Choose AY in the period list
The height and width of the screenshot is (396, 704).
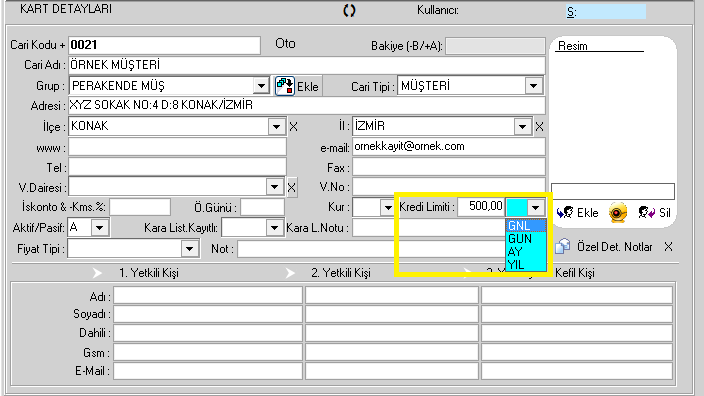coord(526,251)
